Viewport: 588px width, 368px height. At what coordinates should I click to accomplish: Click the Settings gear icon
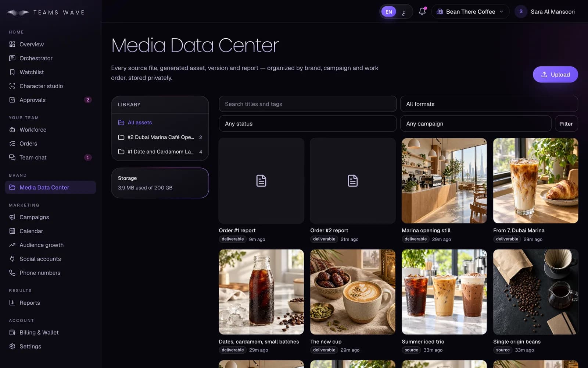point(12,346)
